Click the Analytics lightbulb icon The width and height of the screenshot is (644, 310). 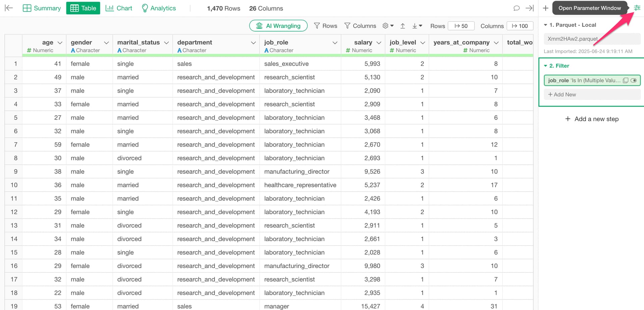click(x=145, y=8)
